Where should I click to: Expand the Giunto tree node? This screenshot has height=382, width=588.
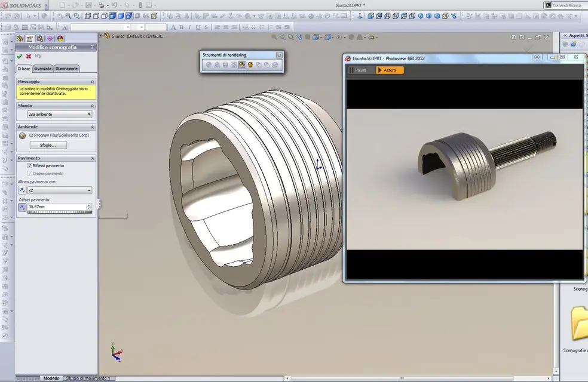[100, 36]
